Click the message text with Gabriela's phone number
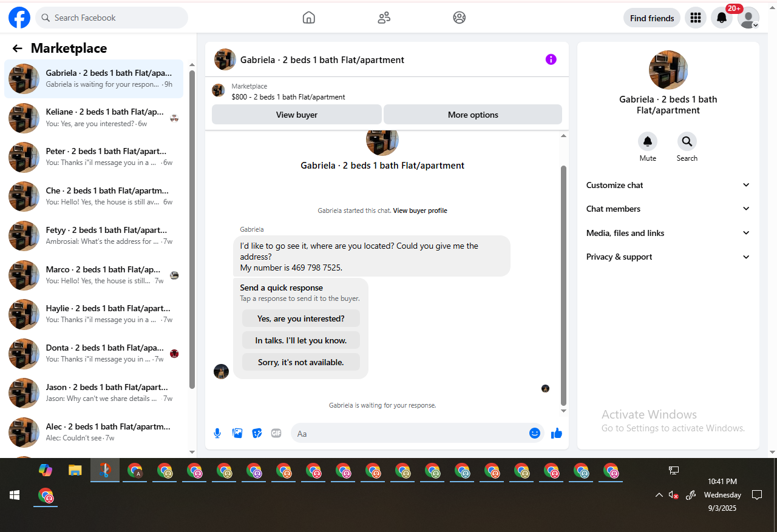The height and width of the screenshot is (532, 777). [x=291, y=268]
